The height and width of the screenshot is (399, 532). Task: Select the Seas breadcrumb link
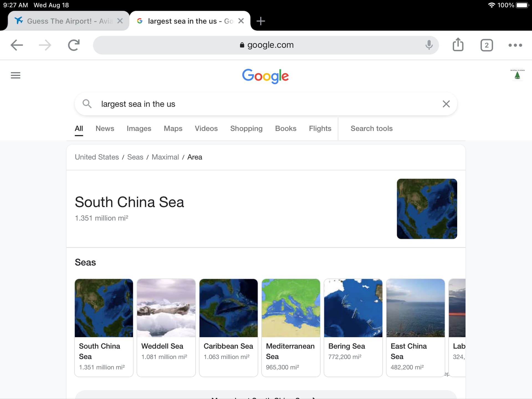(135, 157)
